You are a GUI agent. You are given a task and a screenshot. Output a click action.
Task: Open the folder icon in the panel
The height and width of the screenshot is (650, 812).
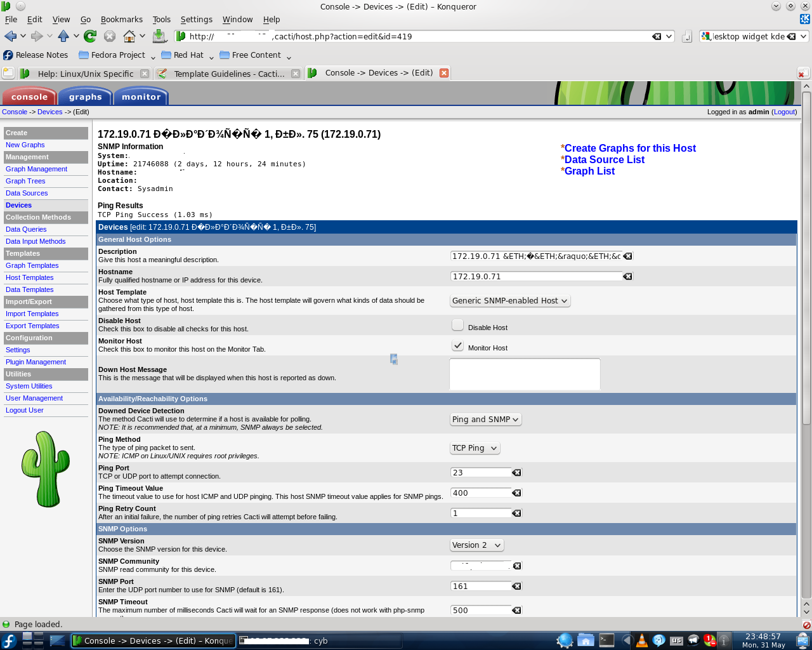click(586, 640)
